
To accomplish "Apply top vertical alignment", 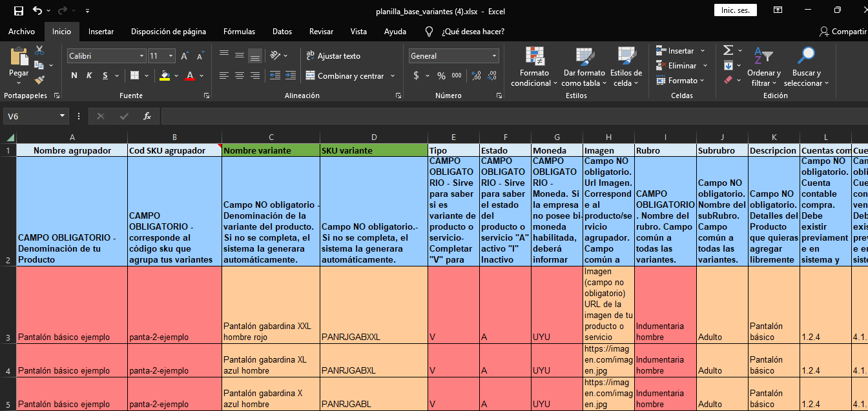I will coord(224,55).
